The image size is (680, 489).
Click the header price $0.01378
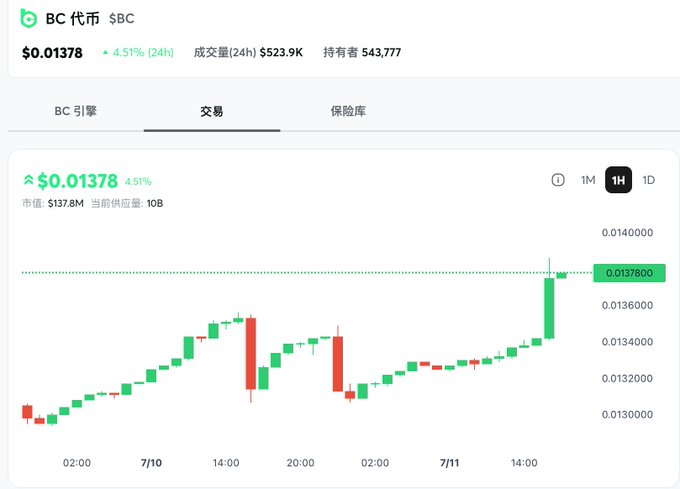pos(52,53)
